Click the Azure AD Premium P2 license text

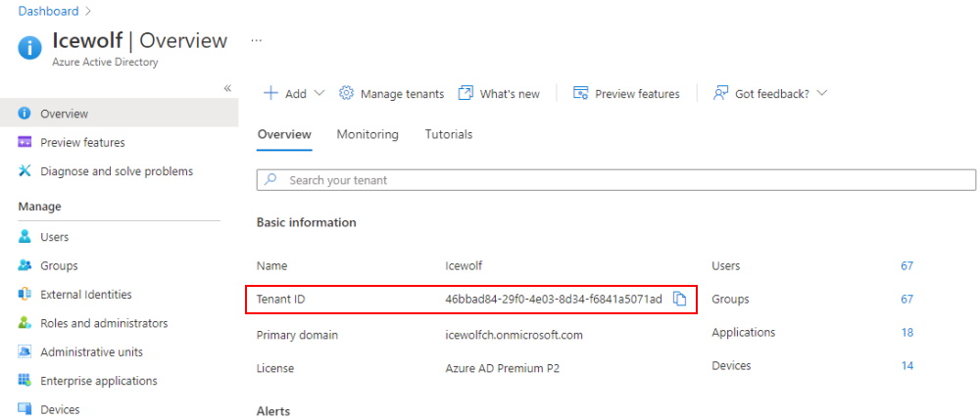503,368
